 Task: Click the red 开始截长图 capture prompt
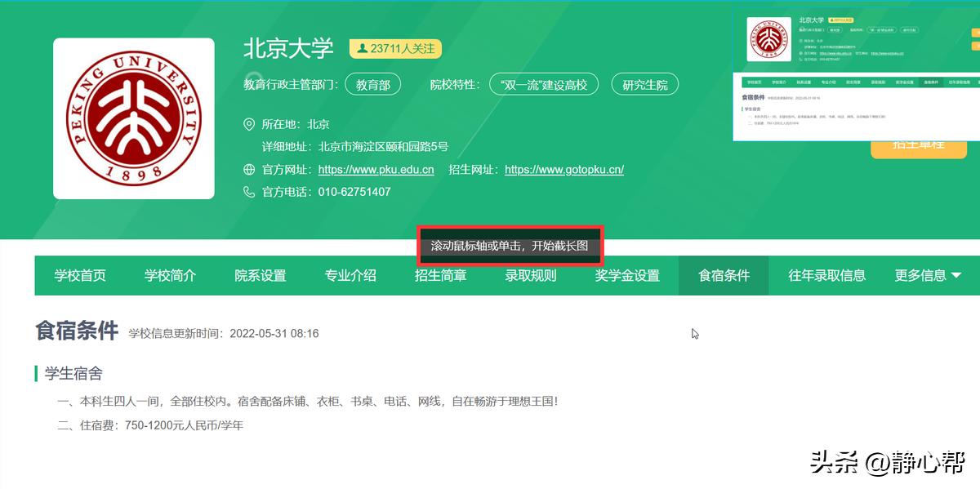click(x=508, y=244)
